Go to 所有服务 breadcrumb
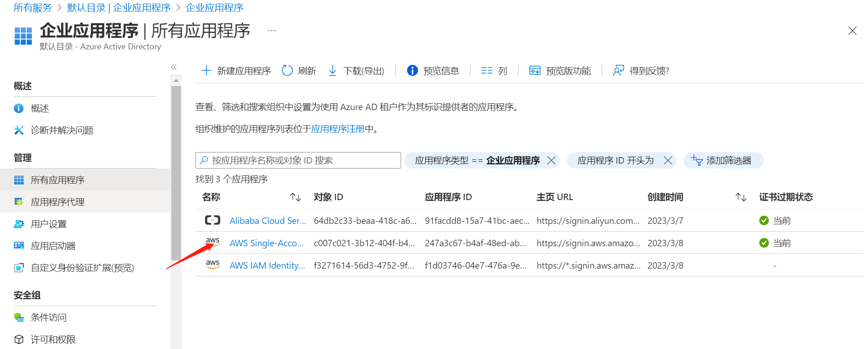Screen dimensions: 868x349 click(x=33, y=8)
